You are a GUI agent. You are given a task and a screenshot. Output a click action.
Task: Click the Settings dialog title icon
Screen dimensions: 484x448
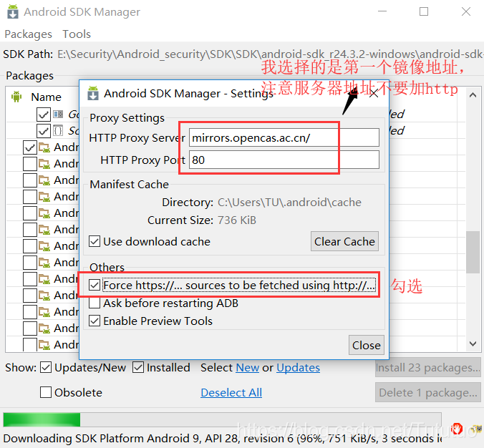93,93
